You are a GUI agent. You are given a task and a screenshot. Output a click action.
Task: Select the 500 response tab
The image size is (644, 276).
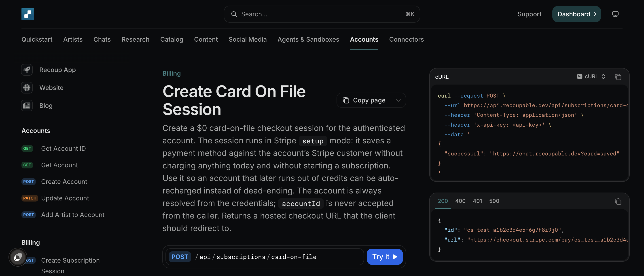pos(494,201)
